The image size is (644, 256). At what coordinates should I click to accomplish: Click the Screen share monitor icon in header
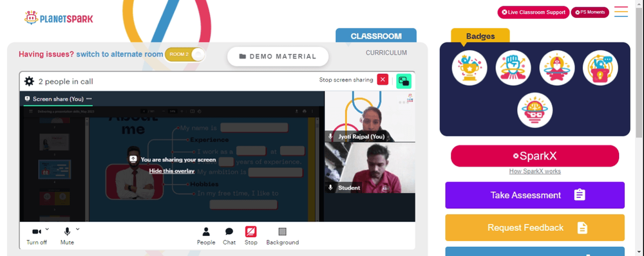tap(28, 99)
